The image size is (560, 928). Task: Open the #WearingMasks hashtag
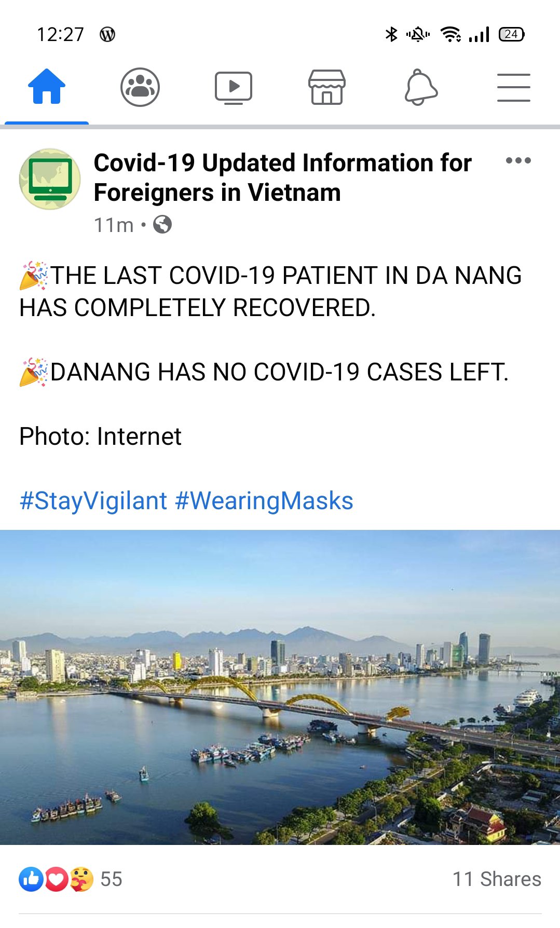[x=264, y=501]
